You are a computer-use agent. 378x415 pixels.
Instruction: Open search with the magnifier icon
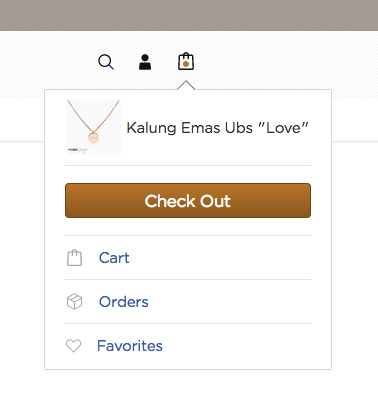[x=106, y=62]
